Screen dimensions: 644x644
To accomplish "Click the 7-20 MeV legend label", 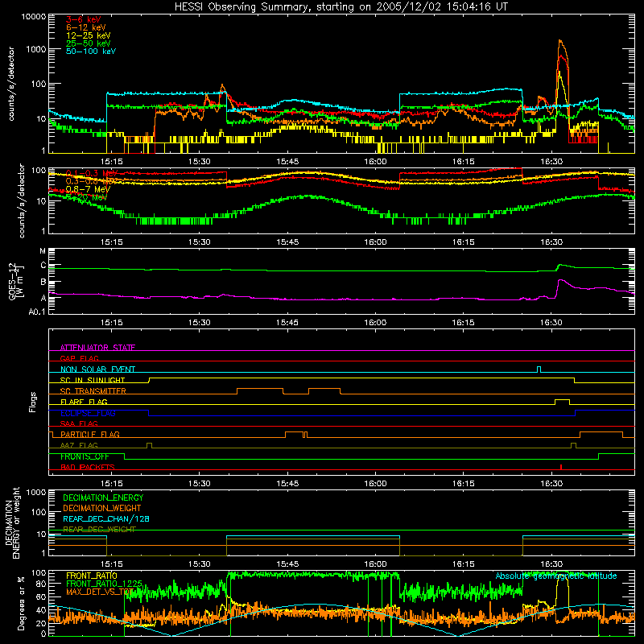I will (x=86, y=197).
